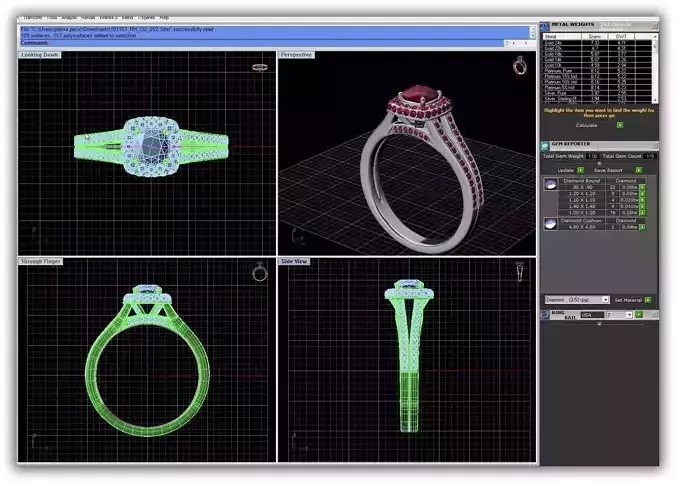This screenshot has height=483, width=676.
Task: Click the DWT column header
Action: 621,37
